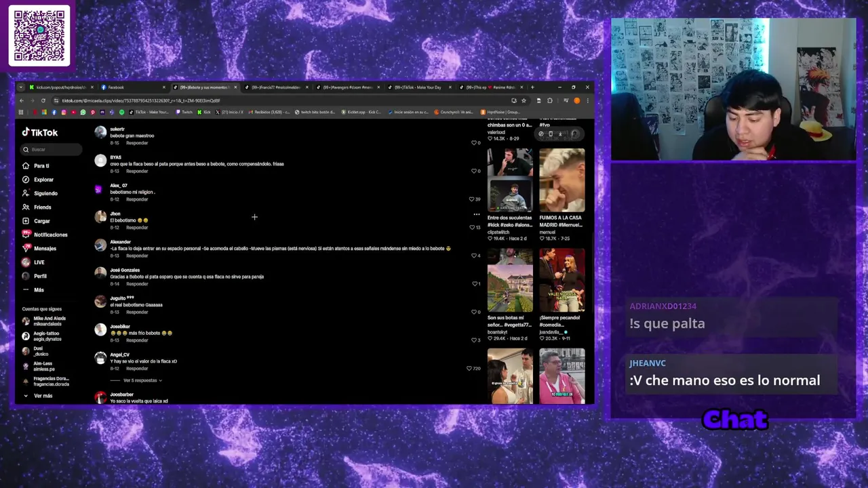This screenshot has height=488, width=868.
Task: Open Joosbarber's profile name
Action: 122,394
